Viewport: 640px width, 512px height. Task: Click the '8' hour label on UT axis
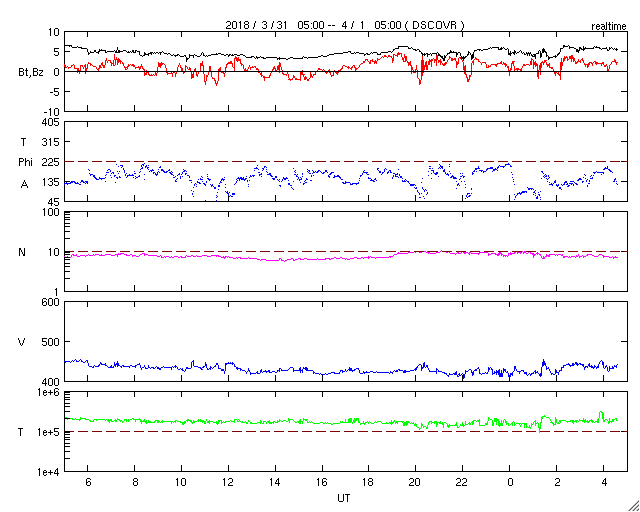click(x=135, y=482)
